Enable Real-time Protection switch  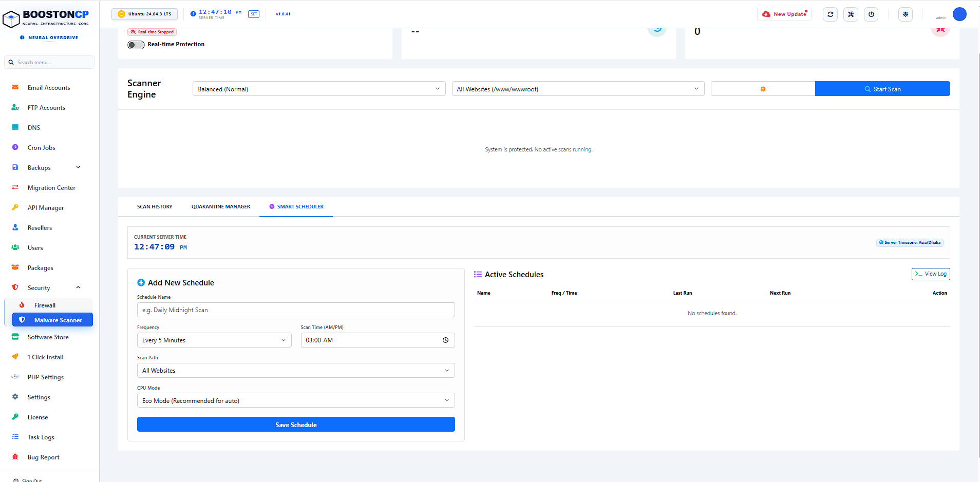(136, 45)
